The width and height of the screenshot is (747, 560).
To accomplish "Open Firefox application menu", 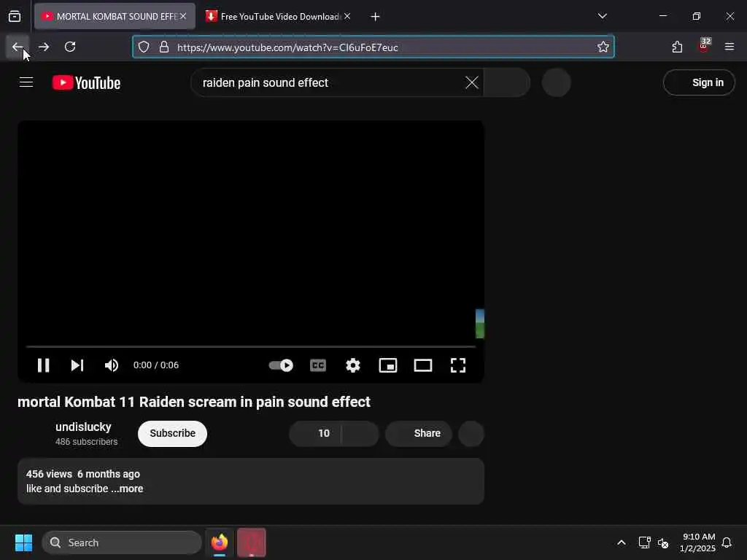I will point(729,47).
